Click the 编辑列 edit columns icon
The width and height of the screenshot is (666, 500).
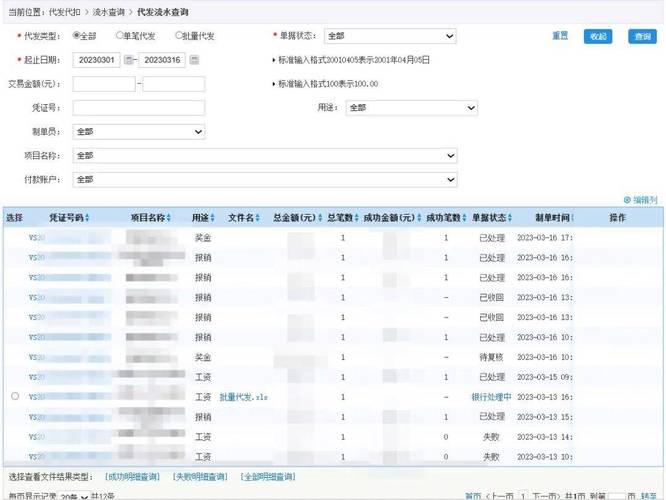(628, 200)
